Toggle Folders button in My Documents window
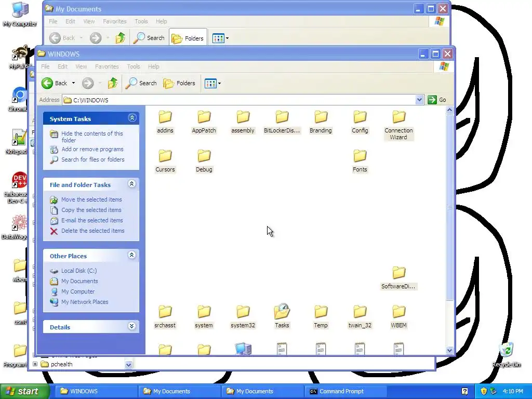This screenshot has height=399, width=532. 188,38
